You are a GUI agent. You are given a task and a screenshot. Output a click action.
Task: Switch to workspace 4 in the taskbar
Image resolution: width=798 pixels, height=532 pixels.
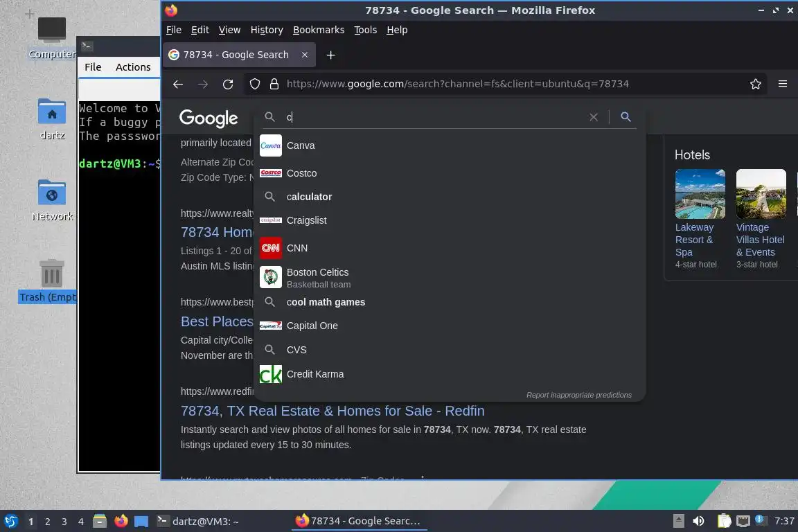(x=81, y=522)
